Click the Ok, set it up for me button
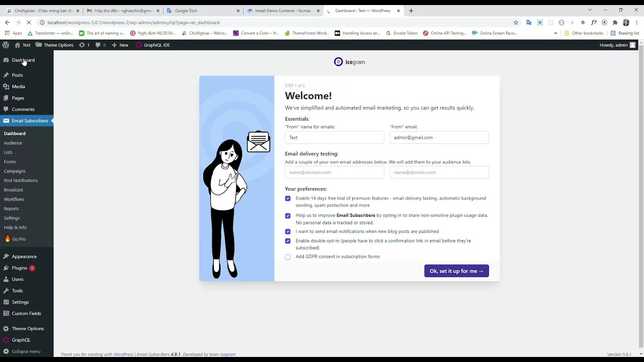This screenshot has width=644, height=362. click(x=456, y=271)
